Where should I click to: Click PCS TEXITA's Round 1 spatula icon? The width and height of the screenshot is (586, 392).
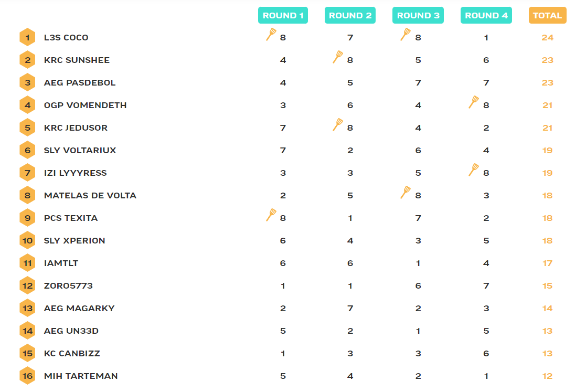pyautogui.click(x=271, y=215)
